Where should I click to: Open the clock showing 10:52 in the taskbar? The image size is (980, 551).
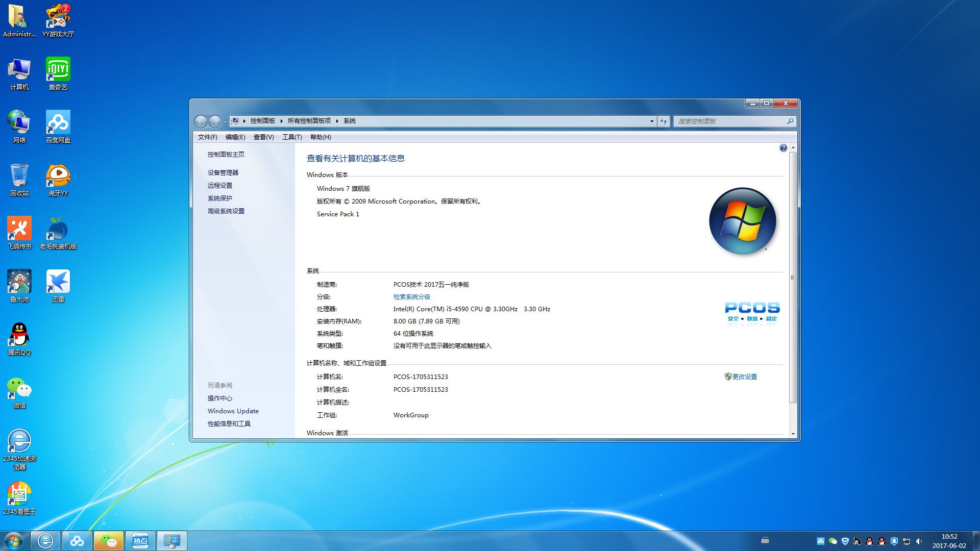(949, 541)
